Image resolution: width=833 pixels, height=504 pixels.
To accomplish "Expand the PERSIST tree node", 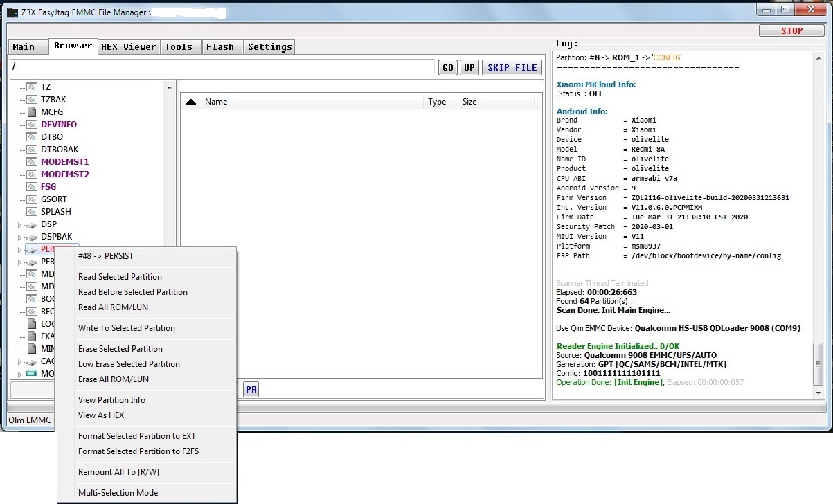I will click(x=19, y=250).
